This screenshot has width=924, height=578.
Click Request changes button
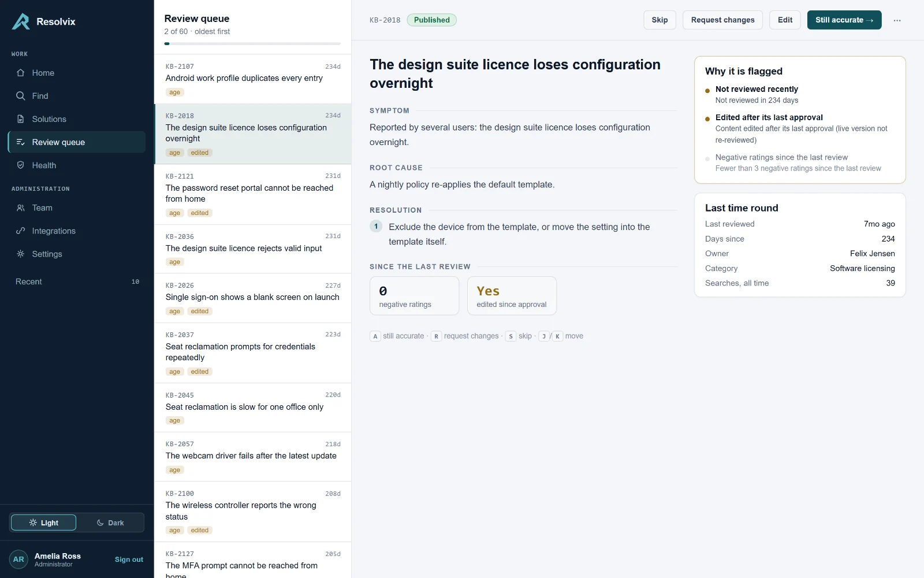[722, 20]
